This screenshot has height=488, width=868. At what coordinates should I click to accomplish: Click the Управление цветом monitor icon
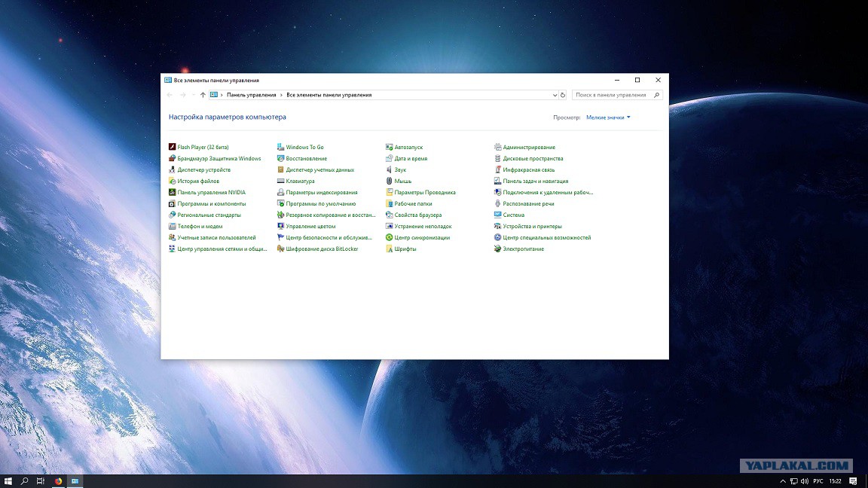click(x=280, y=226)
